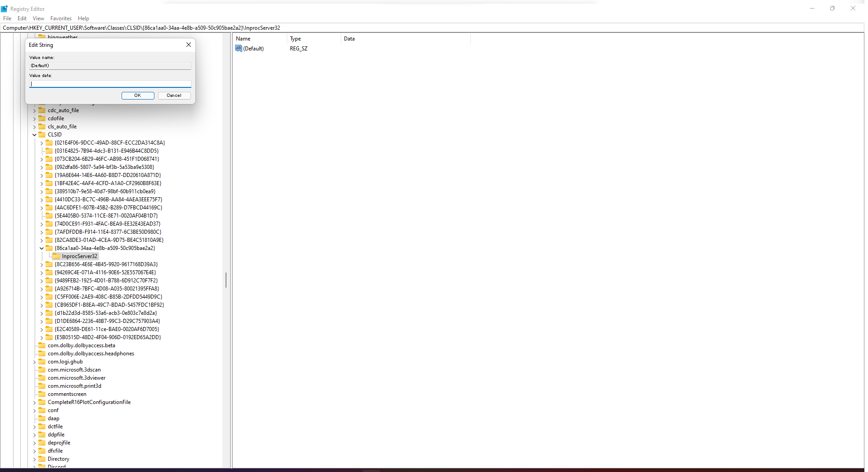Viewport: 868px width, 472px height.
Task: Open the View menu
Action: [38, 18]
